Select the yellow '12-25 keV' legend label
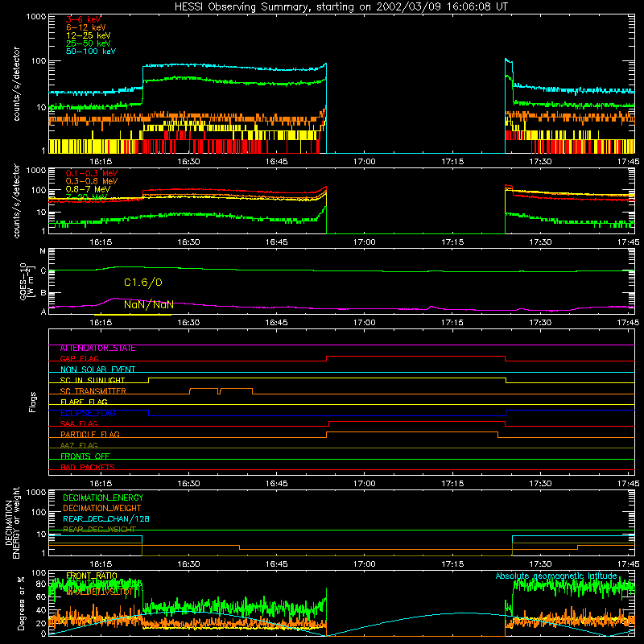Viewport: 644px width, 644px height. 88,35
